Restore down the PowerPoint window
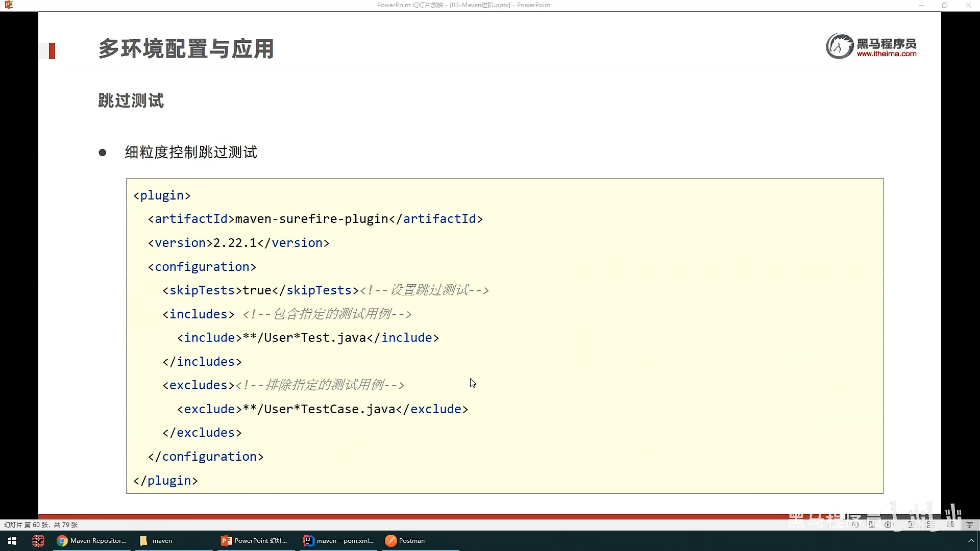980x551 pixels. coord(945,5)
